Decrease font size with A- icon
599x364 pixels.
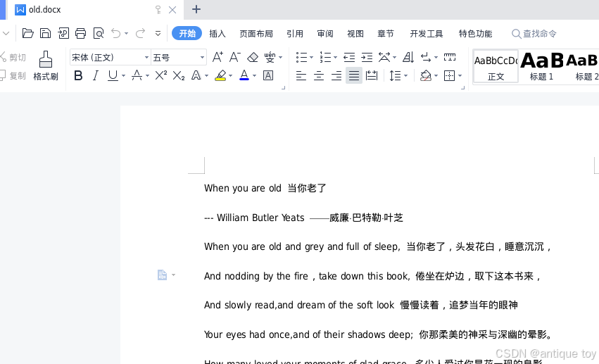coord(235,57)
